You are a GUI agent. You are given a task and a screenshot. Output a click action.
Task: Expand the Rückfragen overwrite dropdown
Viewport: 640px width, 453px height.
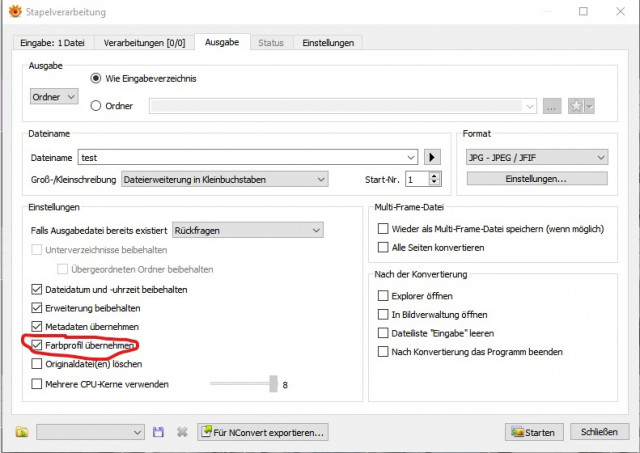tap(248, 230)
